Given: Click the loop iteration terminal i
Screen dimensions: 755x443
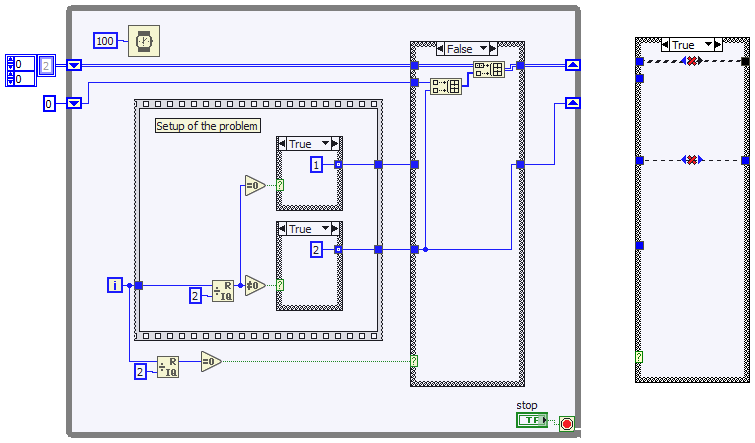Looking at the screenshot, I should (x=115, y=285).
